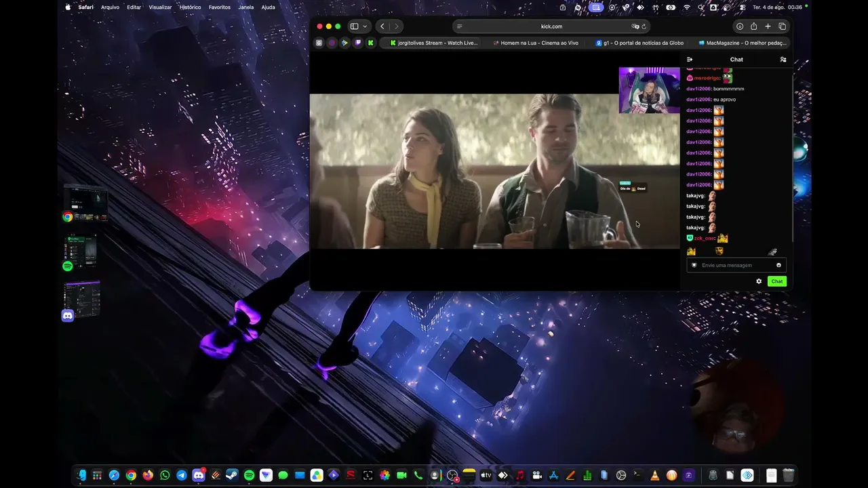868x488 pixels.
Task: Open the emoji picker in chat input
Action: (x=778, y=265)
